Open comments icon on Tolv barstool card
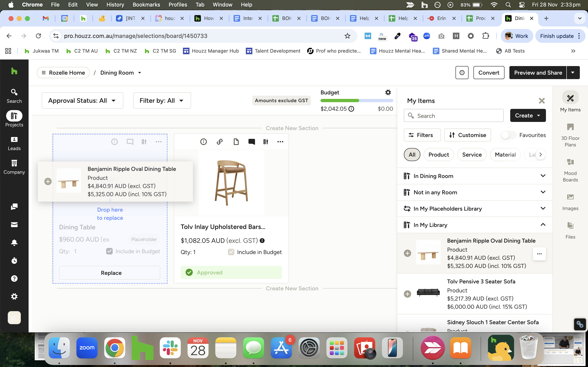This screenshot has height=367, width=588. pyautogui.click(x=252, y=141)
